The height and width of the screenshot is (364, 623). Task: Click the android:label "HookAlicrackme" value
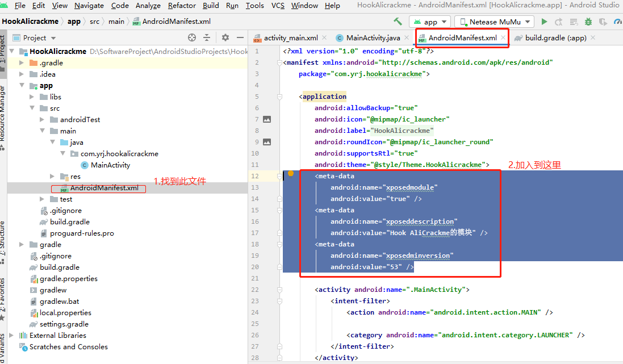tap(402, 131)
